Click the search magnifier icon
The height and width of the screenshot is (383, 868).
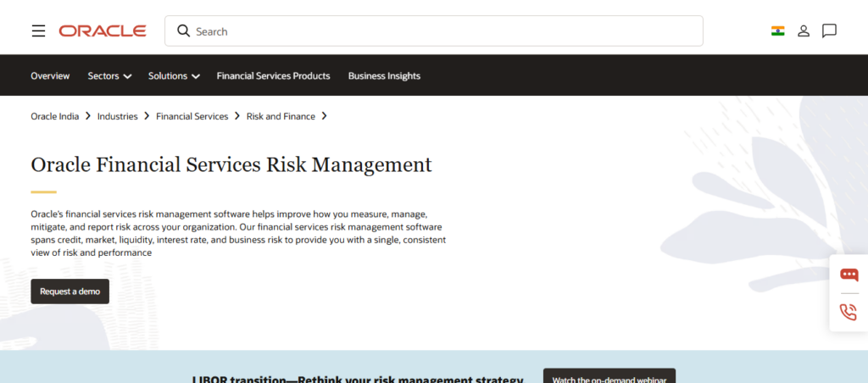coord(183,31)
